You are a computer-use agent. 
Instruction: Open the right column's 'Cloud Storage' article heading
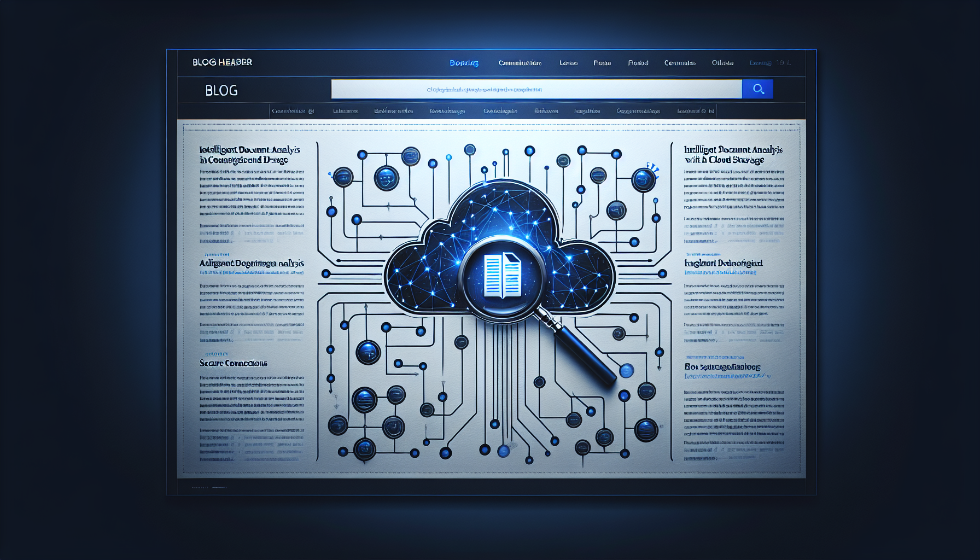click(733, 155)
